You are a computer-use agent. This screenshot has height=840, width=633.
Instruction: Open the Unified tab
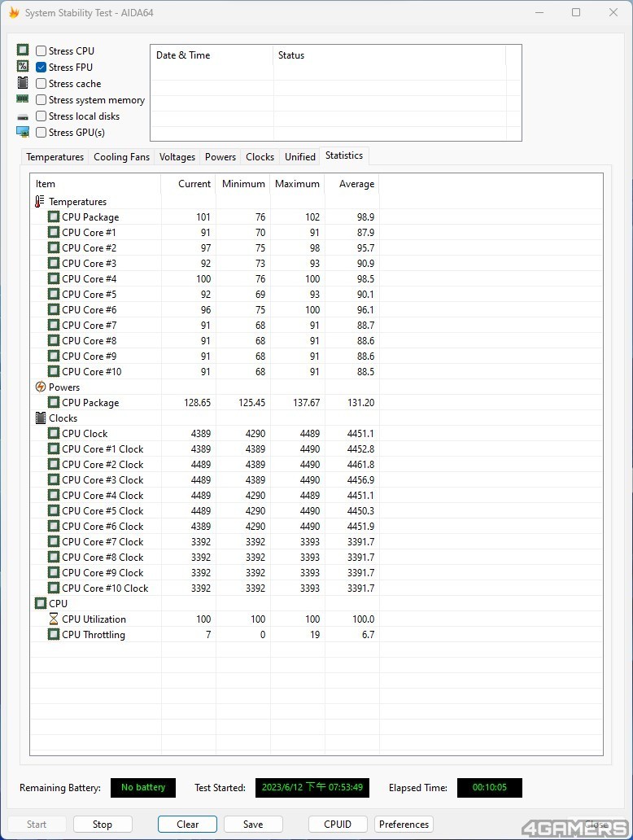(x=300, y=156)
